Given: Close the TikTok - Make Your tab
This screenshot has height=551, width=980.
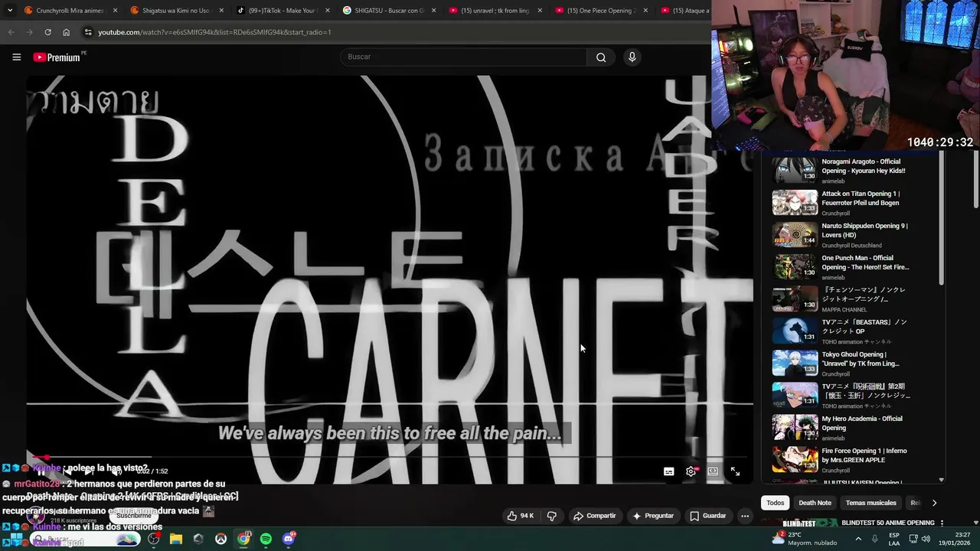Looking at the screenshot, I should pyautogui.click(x=328, y=11).
